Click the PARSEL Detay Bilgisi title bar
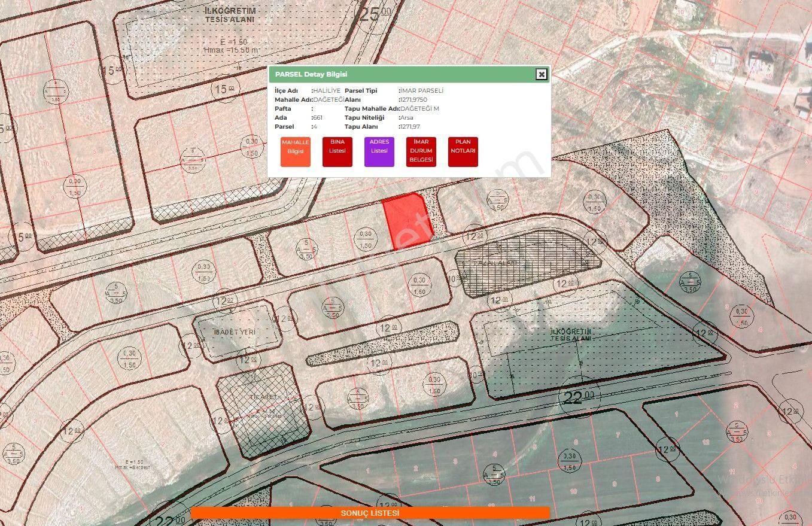 point(409,74)
